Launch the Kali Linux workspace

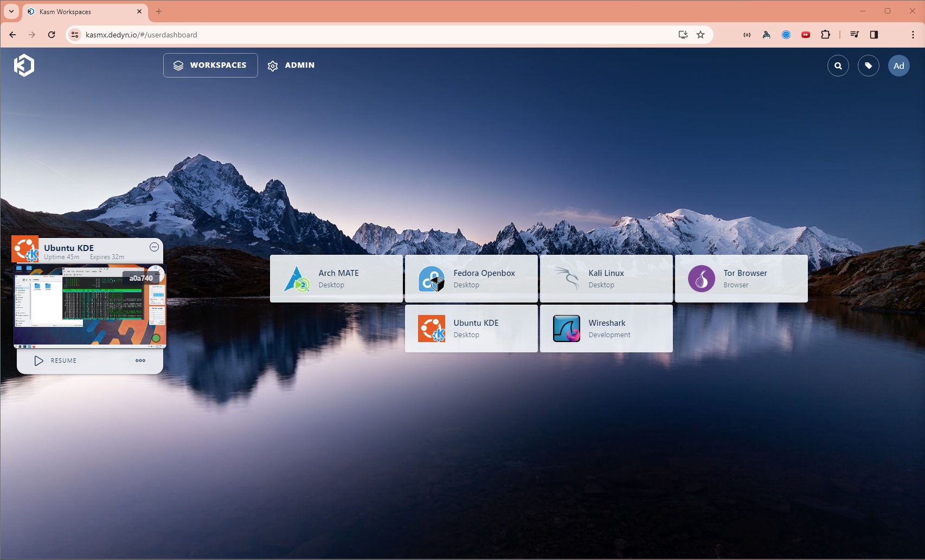pos(606,278)
